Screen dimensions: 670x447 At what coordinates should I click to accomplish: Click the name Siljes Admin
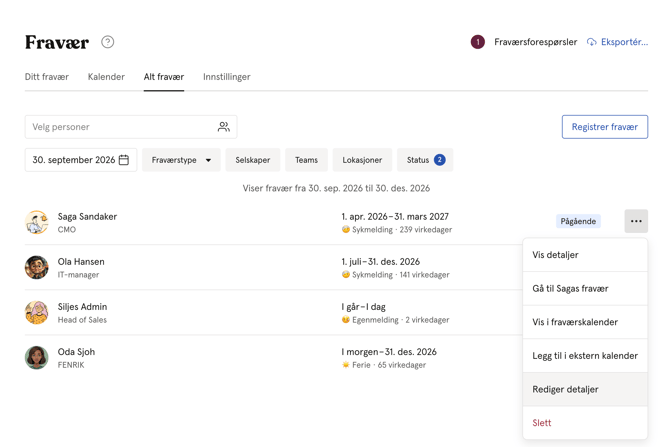tap(82, 306)
